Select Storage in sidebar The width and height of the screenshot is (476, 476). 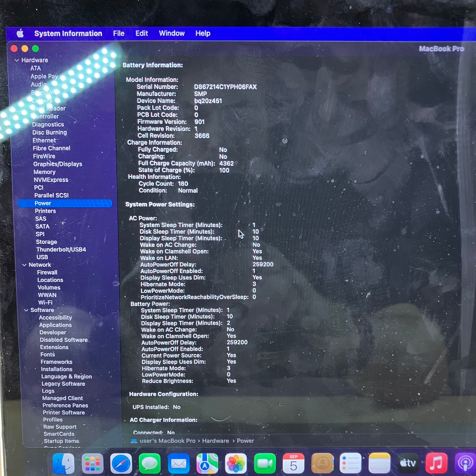(x=46, y=242)
